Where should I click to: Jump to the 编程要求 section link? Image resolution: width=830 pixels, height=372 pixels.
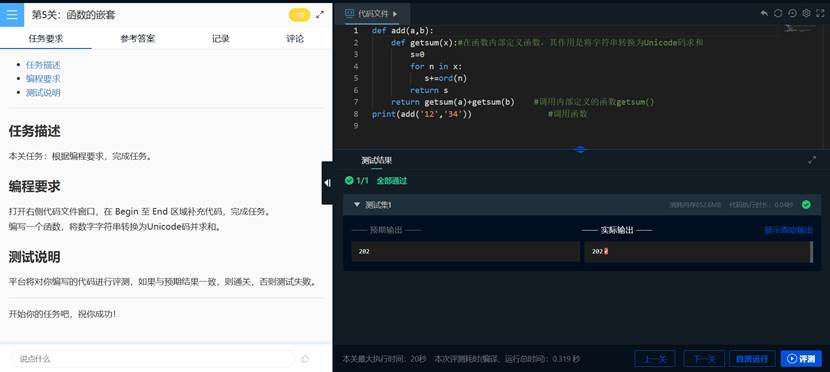pos(43,78)
